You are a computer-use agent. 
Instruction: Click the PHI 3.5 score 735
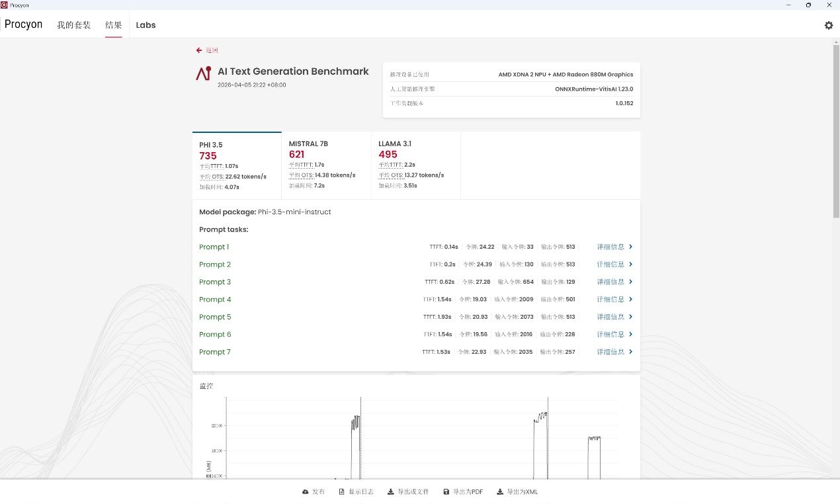coord(208,156)
